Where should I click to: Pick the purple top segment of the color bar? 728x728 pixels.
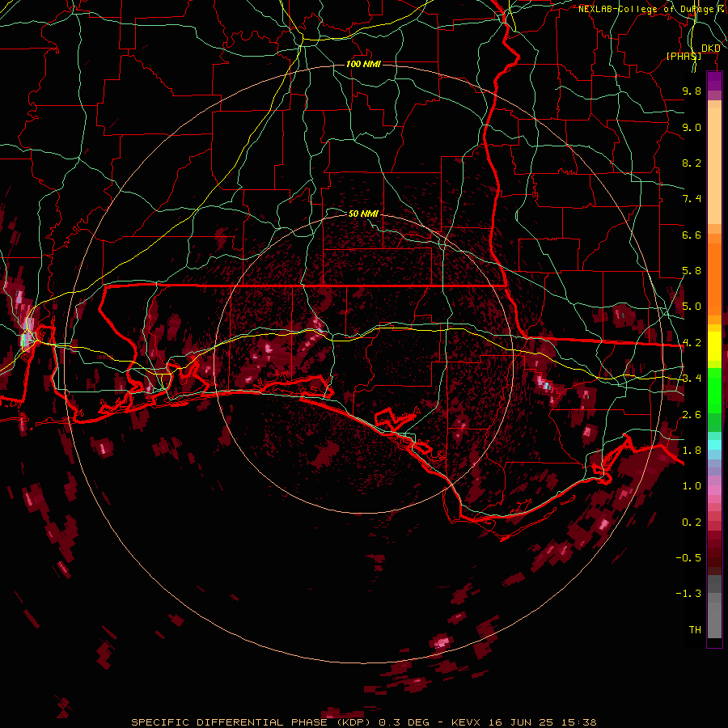pos(714,82)
